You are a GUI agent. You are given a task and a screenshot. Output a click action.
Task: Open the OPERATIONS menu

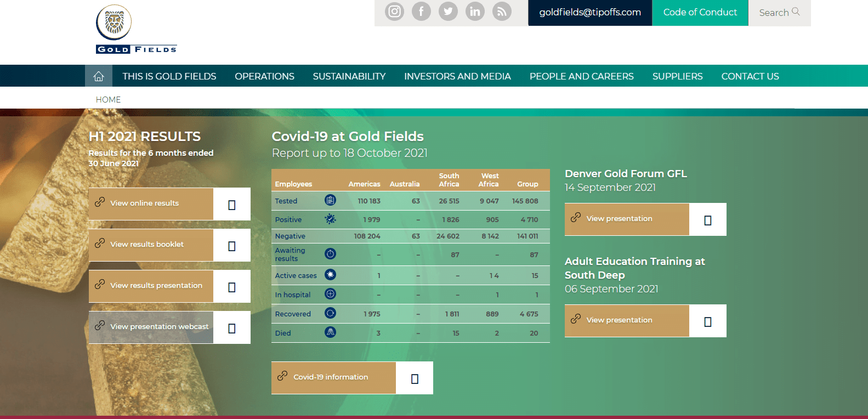[x=264, y=76]
